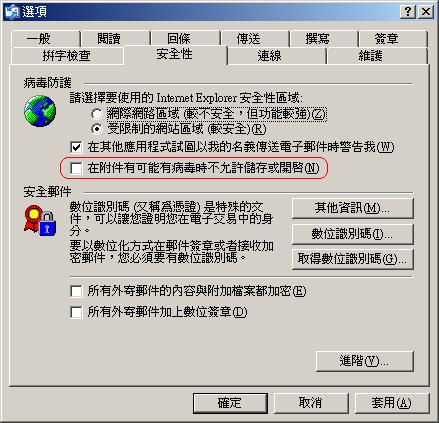Click the 取得數位識別碼(G)... button
Viewport: 439px width, 423px height.
(352, 259)
